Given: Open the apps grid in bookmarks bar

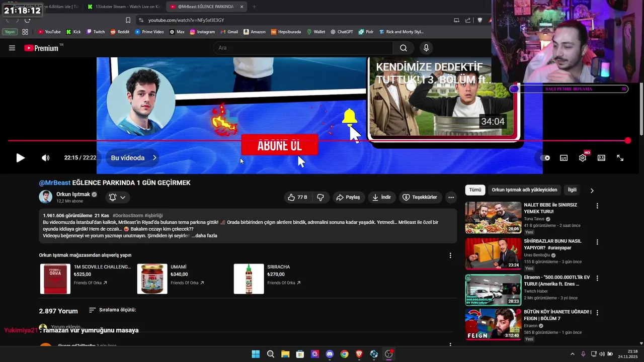Looking at the screenshot, I should (x=25, y=32).
